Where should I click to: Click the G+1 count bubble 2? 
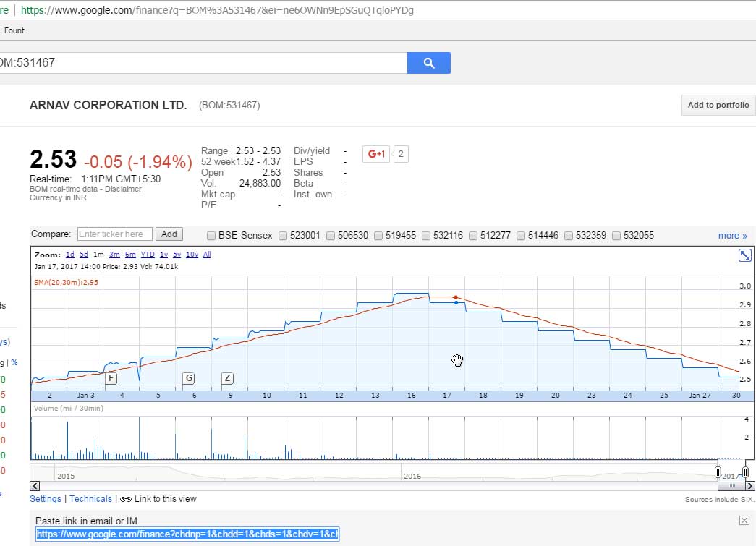(401, 154)
